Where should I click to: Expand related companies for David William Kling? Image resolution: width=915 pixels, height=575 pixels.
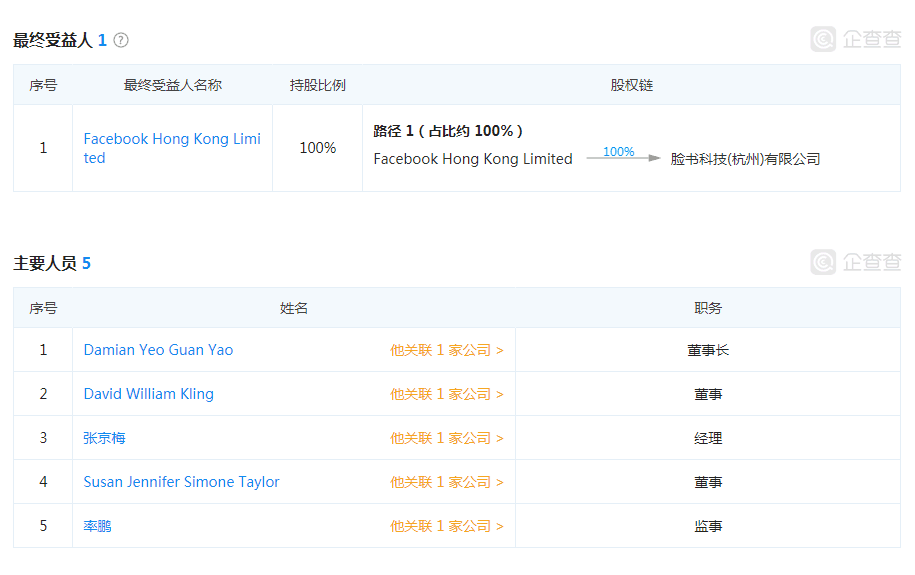click(446, 394)
